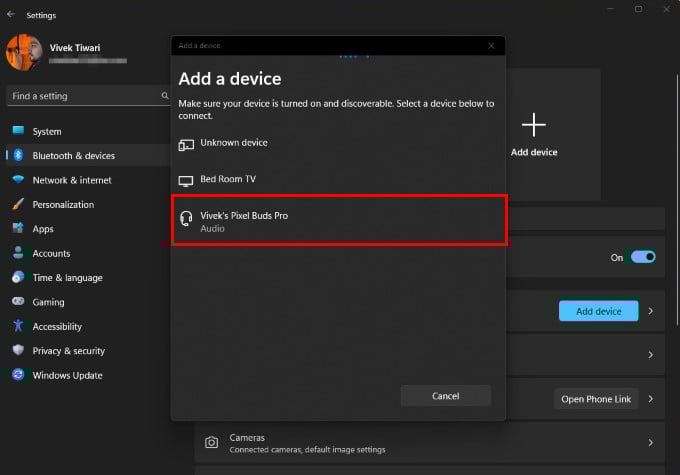
Task: Click the Pixel Buds headset icon
Action: point(186,219)
